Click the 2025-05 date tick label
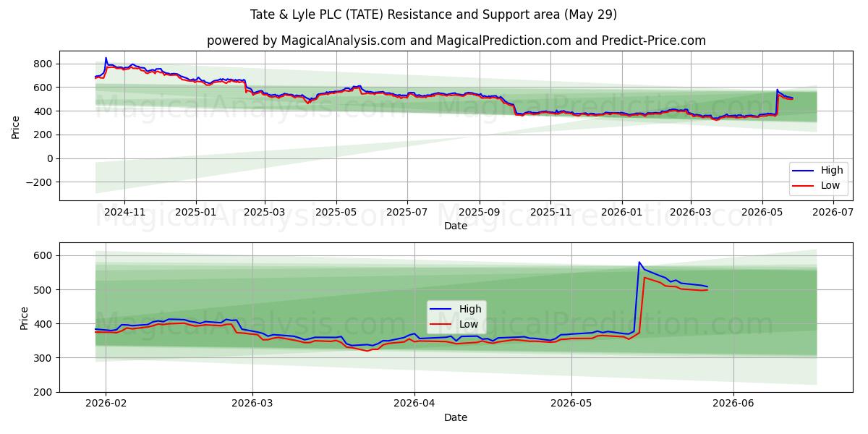Viewport: 868px width, 434px height. pos(336,212)
